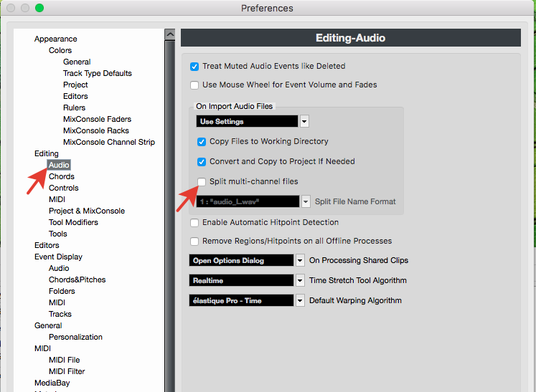Open On Processing Shared Clips dropdown arrow

coord(300,261)
